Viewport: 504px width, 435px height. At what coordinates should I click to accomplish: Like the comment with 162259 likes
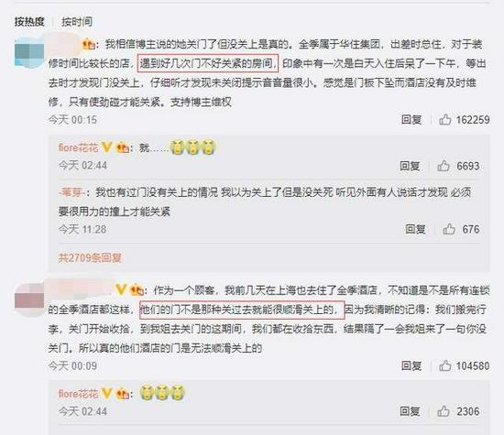(444, 120)
